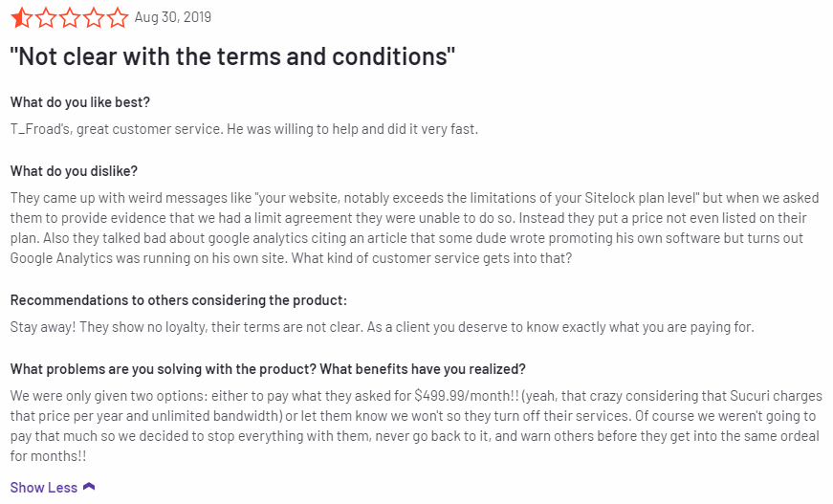Click the second empty rating star
This screenshot has height=504, width=833.
click(x=46, y=17)
